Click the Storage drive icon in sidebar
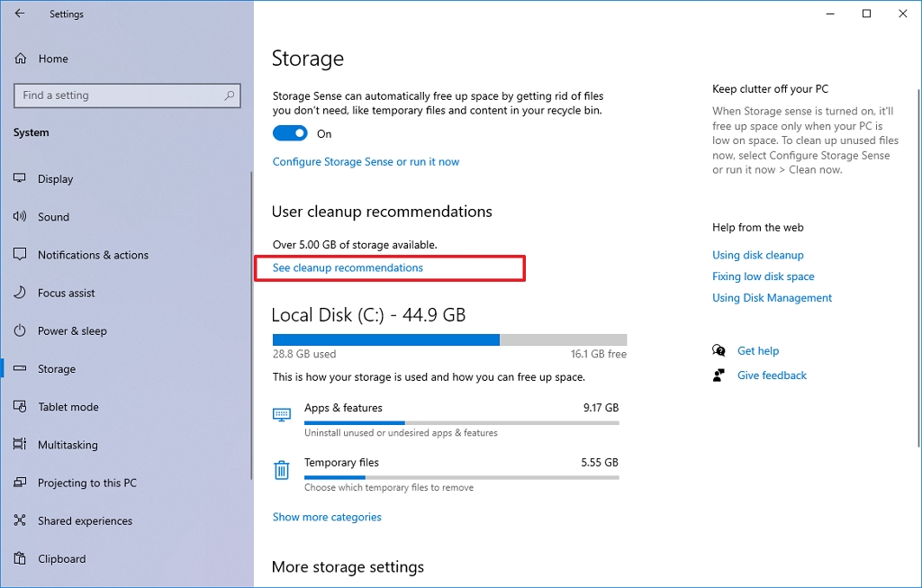922x588 pixels. coord(20,368)
